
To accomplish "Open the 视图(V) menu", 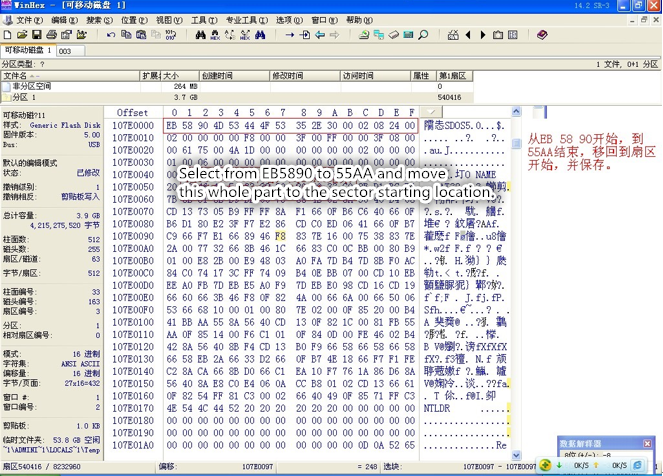I will tap(169, 20).
